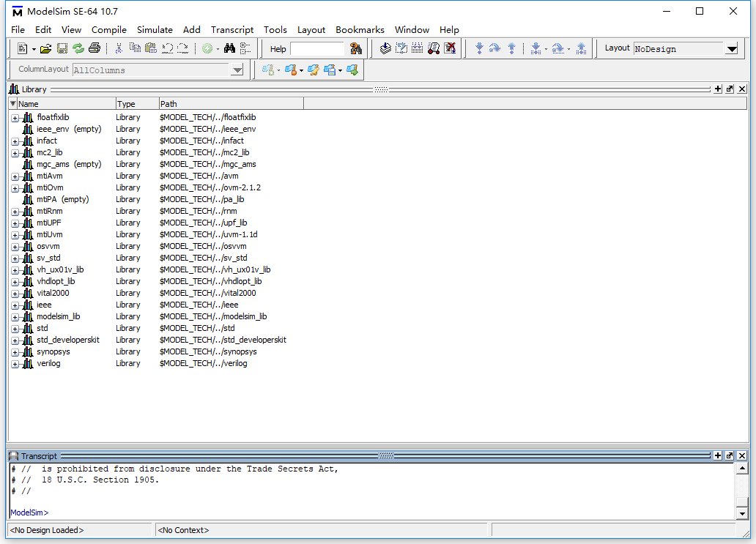Viewport: 756px width, 544px height.
Task: Open the Tools menu
Action: click(275, 30)
